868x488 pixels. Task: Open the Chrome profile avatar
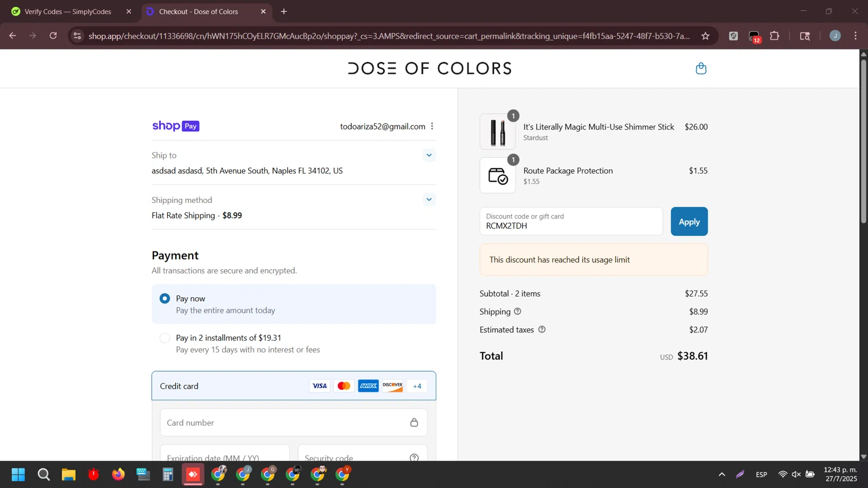[835, 36]
